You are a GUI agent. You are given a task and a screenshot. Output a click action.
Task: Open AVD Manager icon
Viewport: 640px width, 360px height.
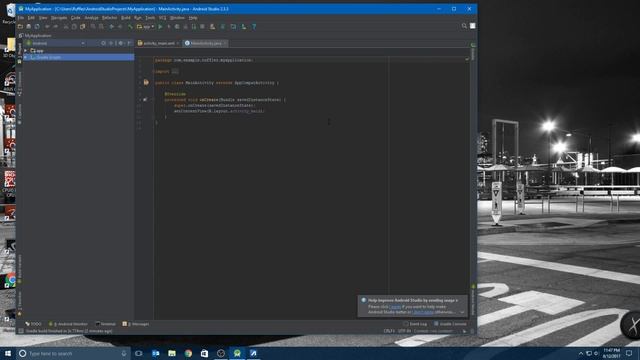tap(213, 27)
